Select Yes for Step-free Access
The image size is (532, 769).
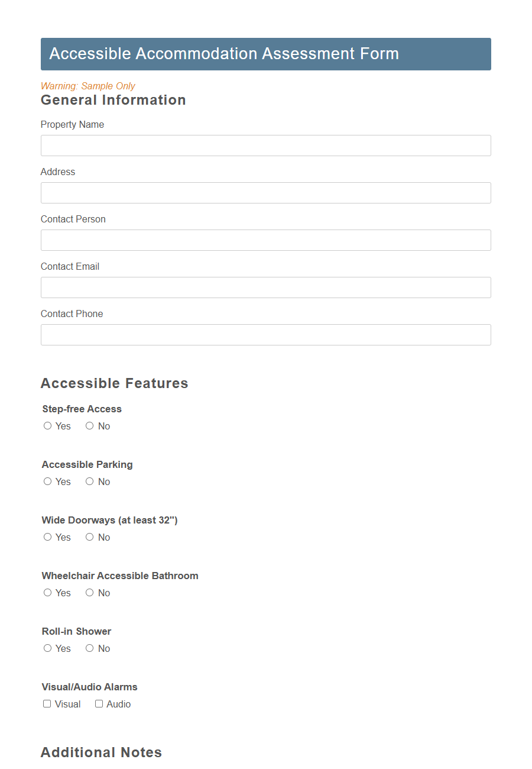tap(47, 425)
